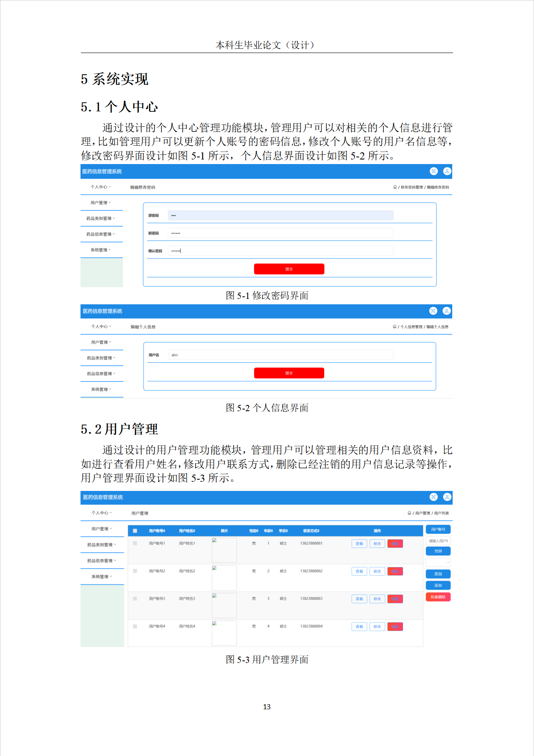534x756 pixels.
Task: Click phone number 13823888883
Action: pos(311,598)
